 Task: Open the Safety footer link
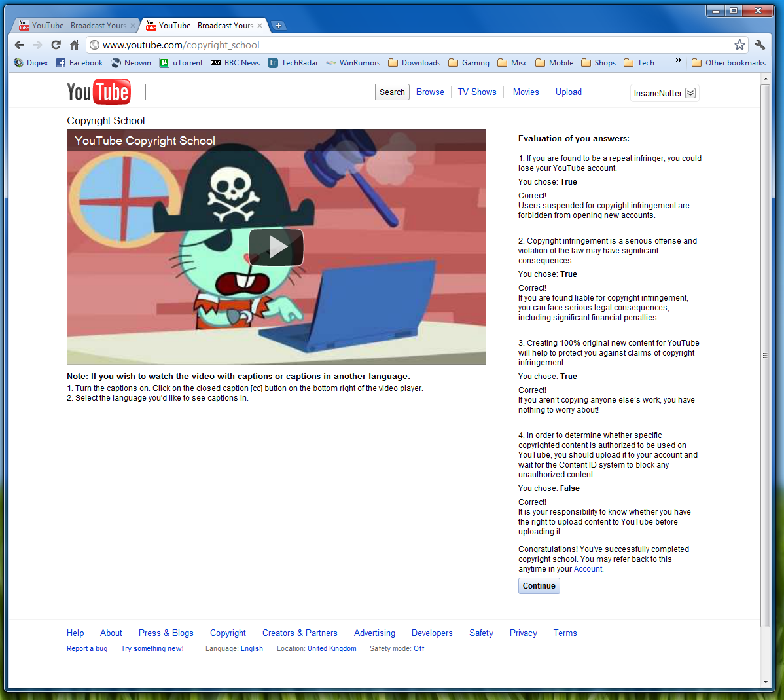(481, 633)
